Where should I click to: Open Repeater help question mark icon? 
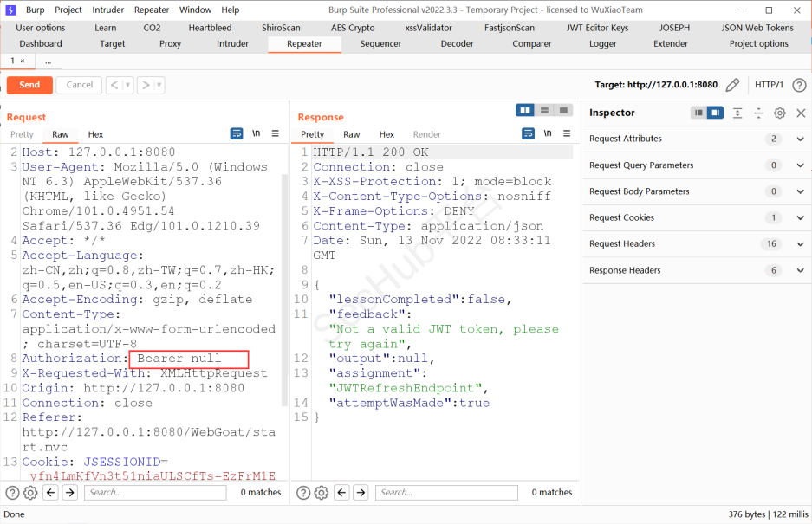point(799,85)
